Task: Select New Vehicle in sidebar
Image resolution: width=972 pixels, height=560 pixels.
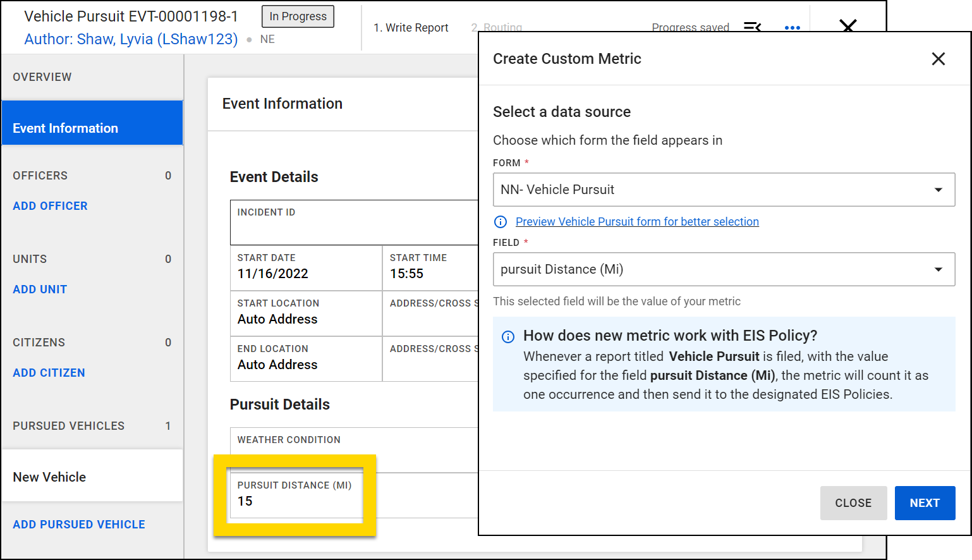Action: click(x=92, y=477)
